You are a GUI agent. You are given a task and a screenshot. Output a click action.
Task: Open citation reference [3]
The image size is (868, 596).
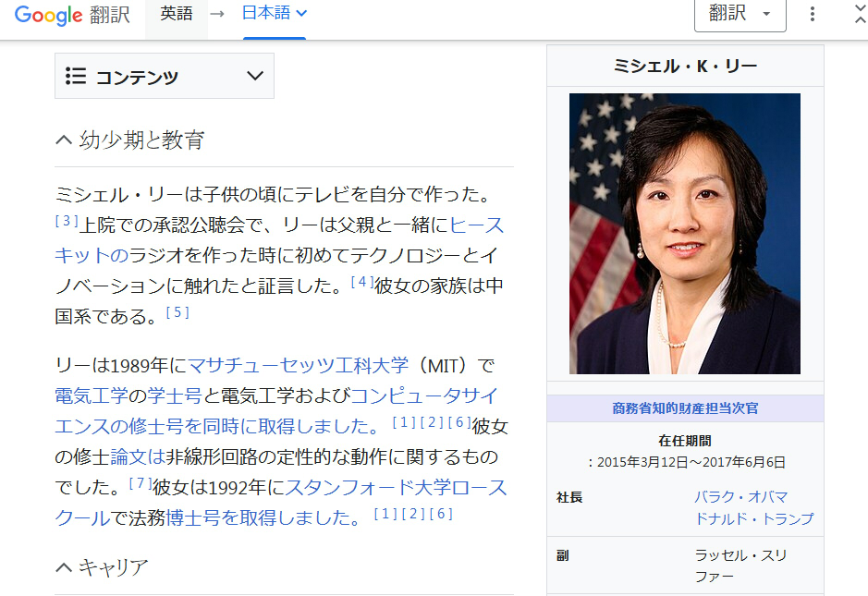[67, 221]
